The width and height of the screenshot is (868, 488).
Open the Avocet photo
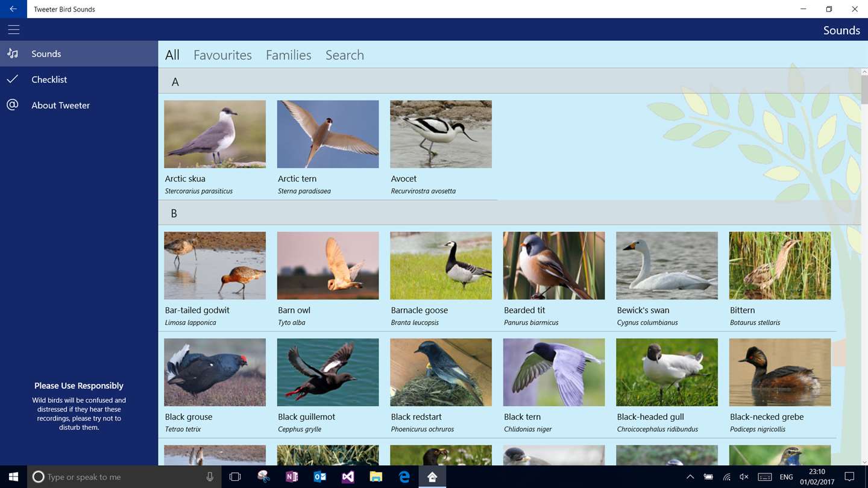point(441,134)
